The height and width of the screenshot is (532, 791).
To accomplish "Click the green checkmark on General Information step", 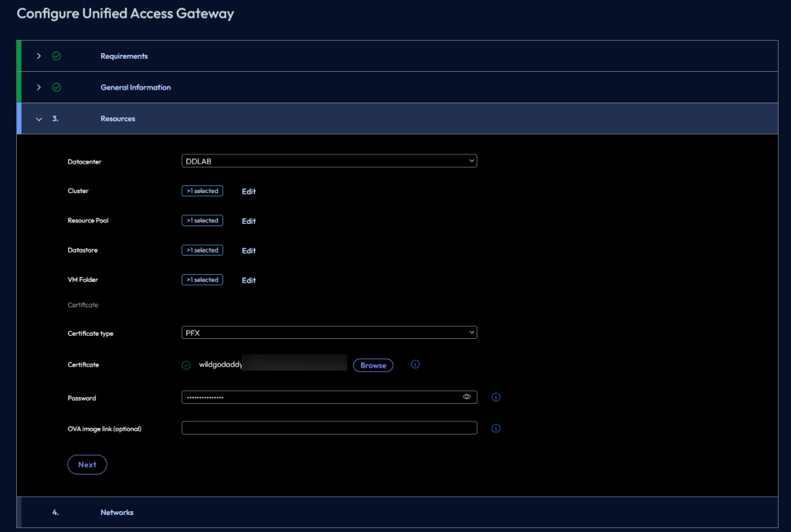I will 56,87.
